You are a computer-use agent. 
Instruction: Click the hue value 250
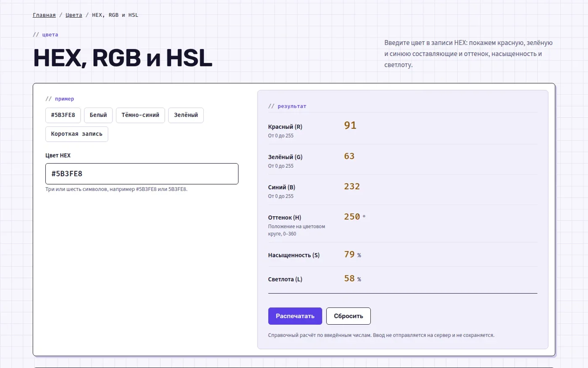click(x=352, y=217)
